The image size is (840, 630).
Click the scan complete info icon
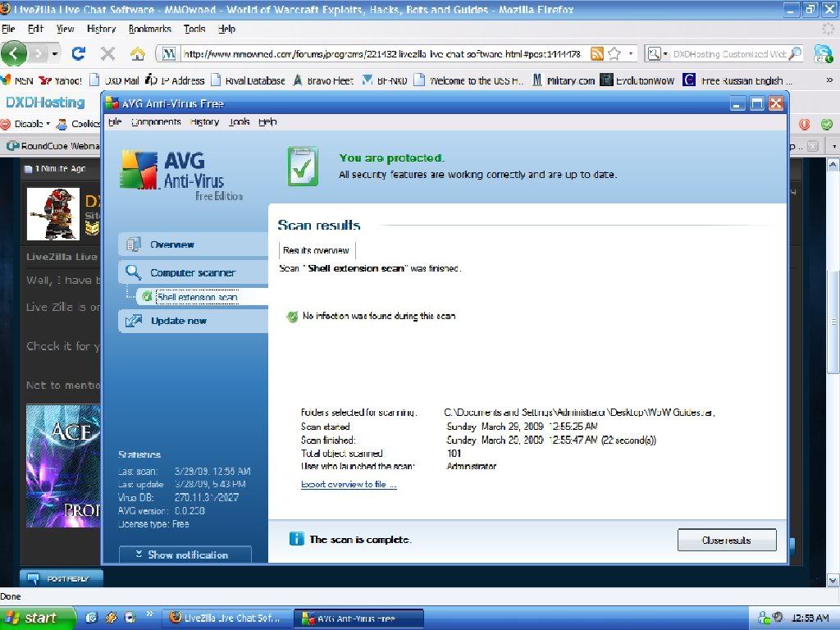[x=296, y=539]
